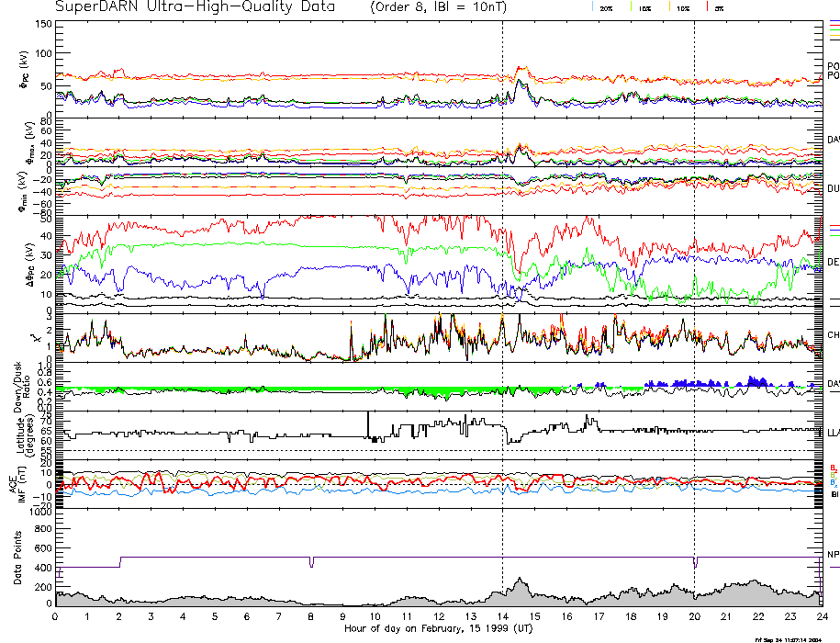Click the blue Dawn/Dusk fill near hour 22
The height and width of the screenshot is (643, 840).
(755, 381)
